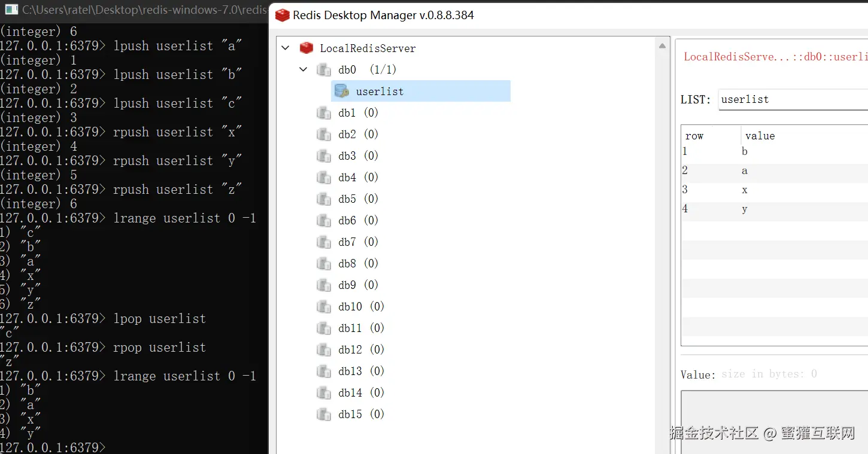Click the userlist key icon
Image resolution: width=868 pixels, height=454 pixels.
[x=342, y=91]
